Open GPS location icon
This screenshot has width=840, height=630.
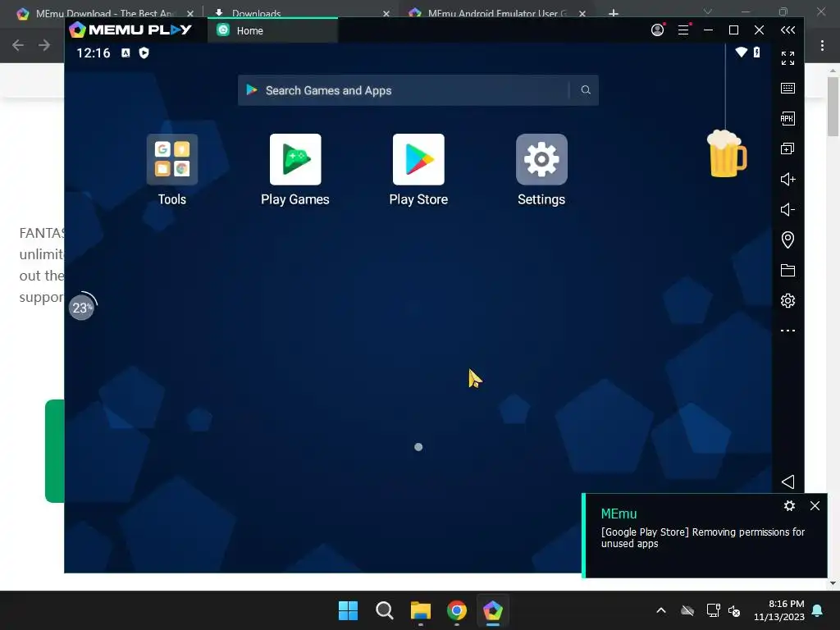[x=787, y=240]
